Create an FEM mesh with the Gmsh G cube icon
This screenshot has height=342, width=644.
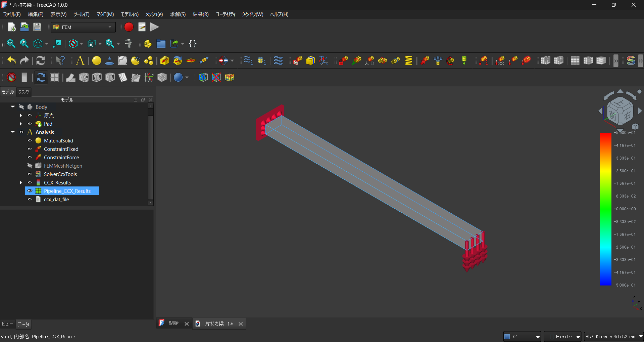tap(559, 60)
